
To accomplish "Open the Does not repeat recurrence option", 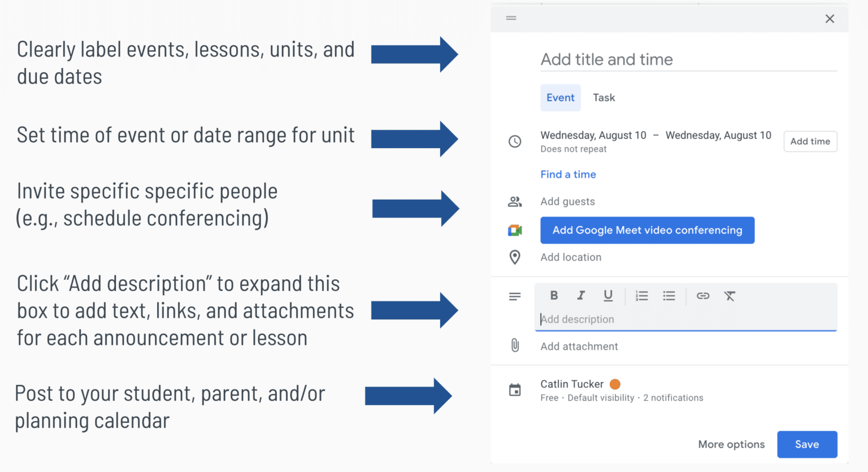I will pos(573,149).
